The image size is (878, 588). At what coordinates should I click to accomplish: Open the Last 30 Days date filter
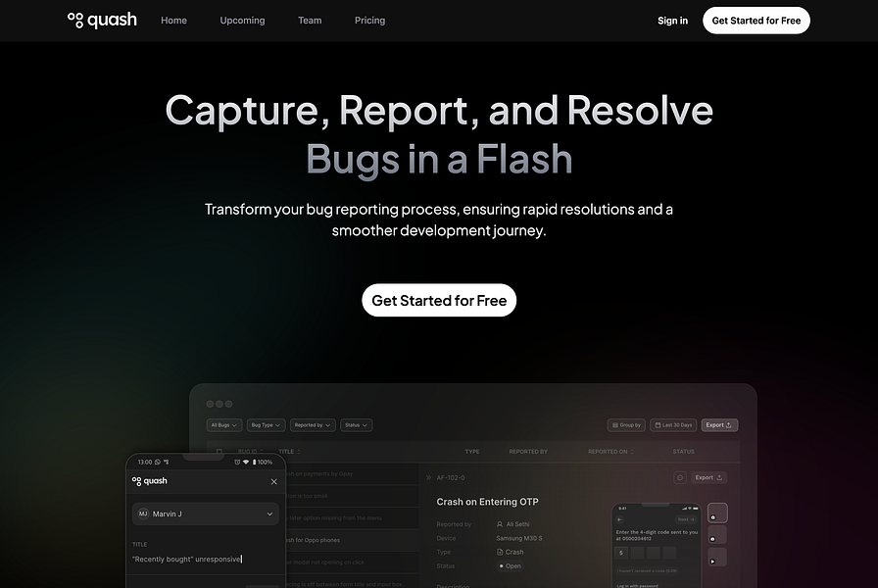[673, 425]
